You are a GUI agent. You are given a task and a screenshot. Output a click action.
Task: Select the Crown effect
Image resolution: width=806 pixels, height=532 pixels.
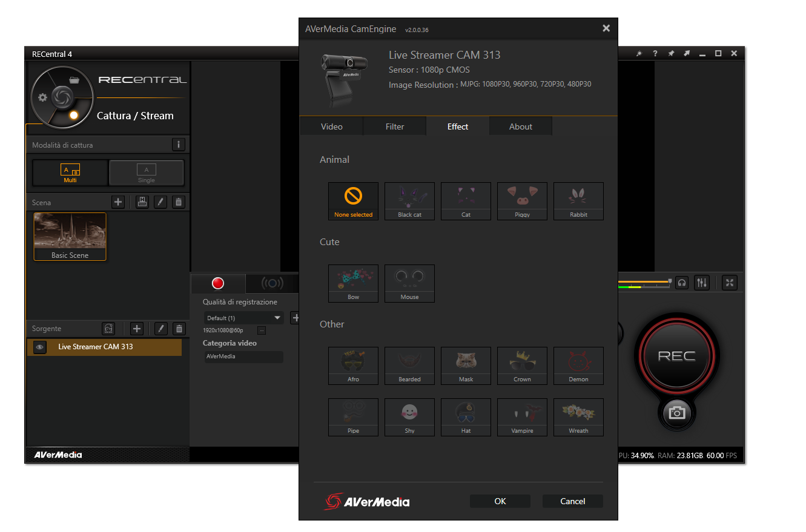[522, 366]
